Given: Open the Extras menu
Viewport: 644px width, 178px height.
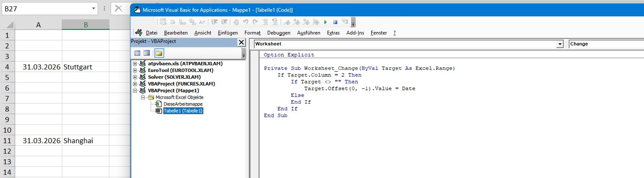Looking at the screenshot, I should point(333,33).
